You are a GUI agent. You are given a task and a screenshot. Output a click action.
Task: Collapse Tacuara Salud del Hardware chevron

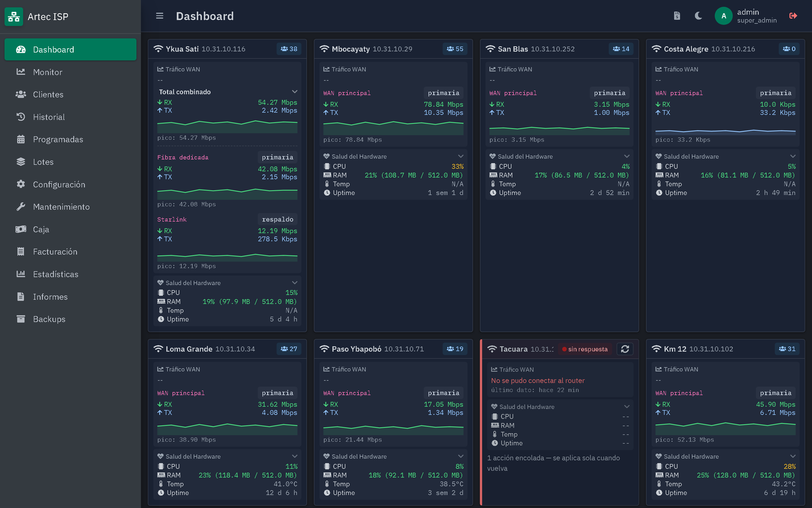[627, 407]
